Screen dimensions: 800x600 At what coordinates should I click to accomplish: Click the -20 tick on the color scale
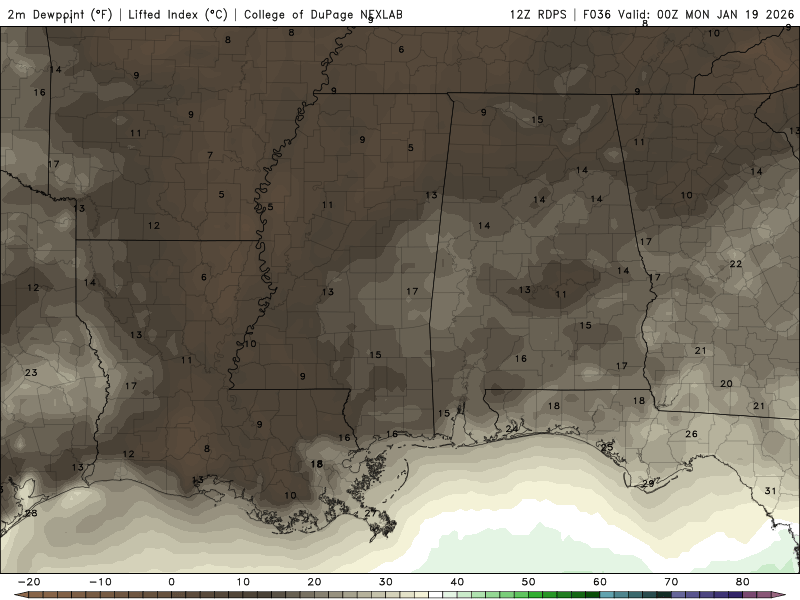point(29,582)
